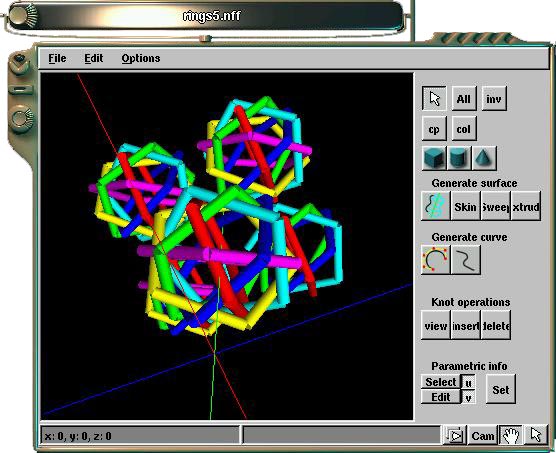Screen dimensions: 556x453
Task: Open the Options menu
Action: 141,58
